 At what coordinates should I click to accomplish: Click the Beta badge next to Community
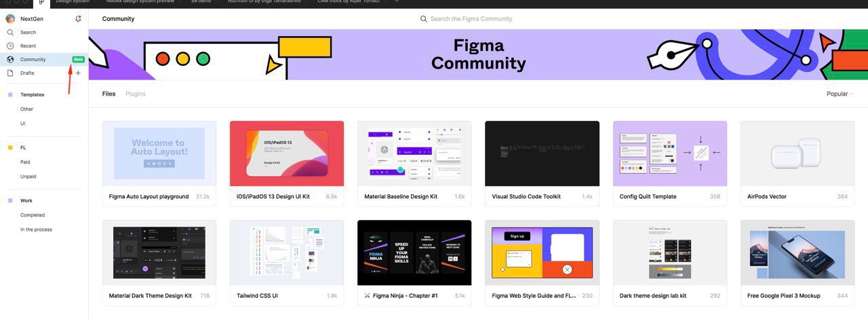click(x=78, y=59)
